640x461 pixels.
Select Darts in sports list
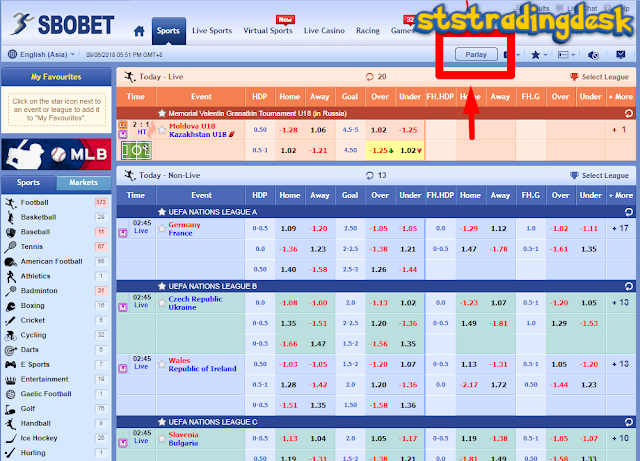click(x=29, y=350)
